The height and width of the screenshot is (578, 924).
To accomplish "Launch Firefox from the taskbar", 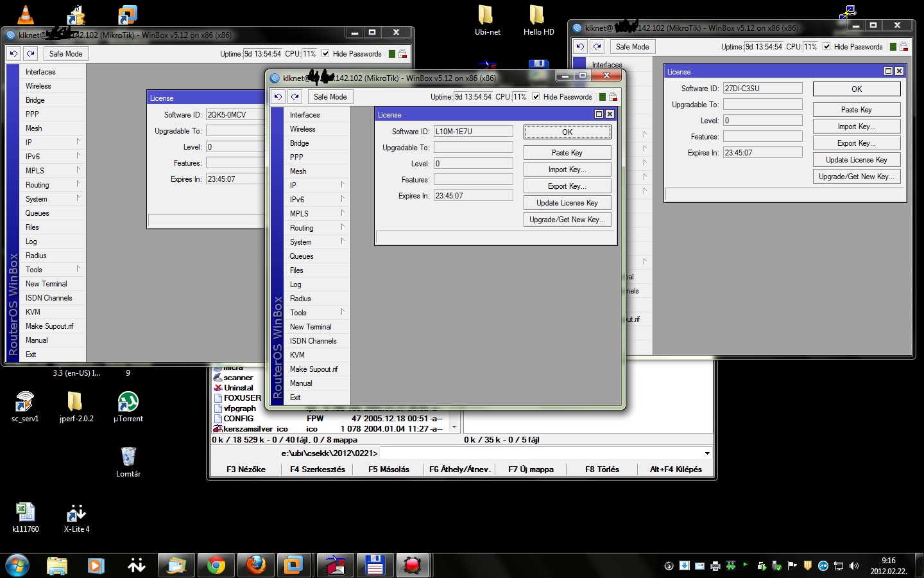I will [255, 566].
